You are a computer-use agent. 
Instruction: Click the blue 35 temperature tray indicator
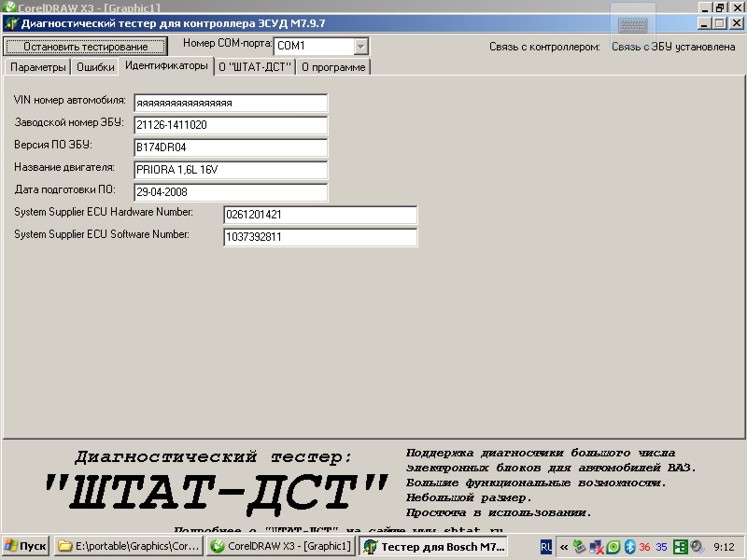[x=661, y=547]
